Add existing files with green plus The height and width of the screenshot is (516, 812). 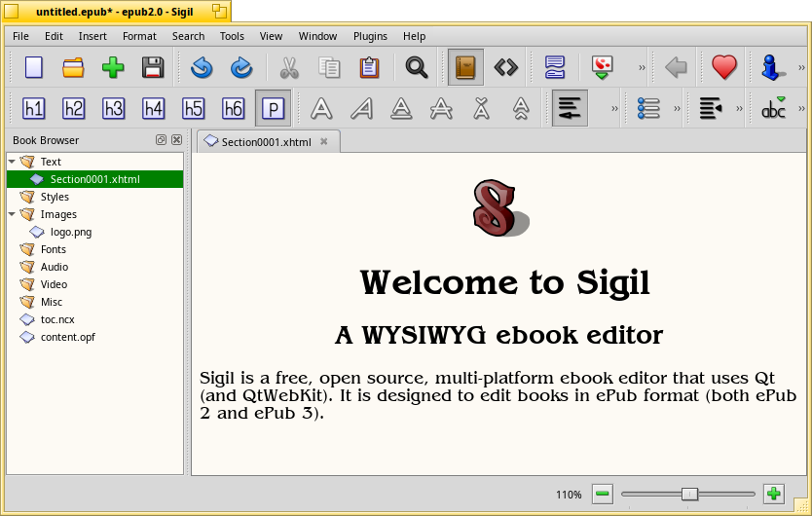coord(113,67)
